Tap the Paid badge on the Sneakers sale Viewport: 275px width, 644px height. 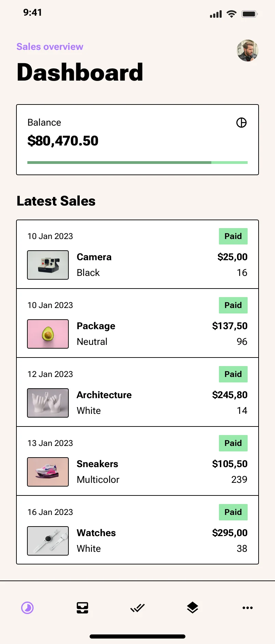tap(233, 443)
